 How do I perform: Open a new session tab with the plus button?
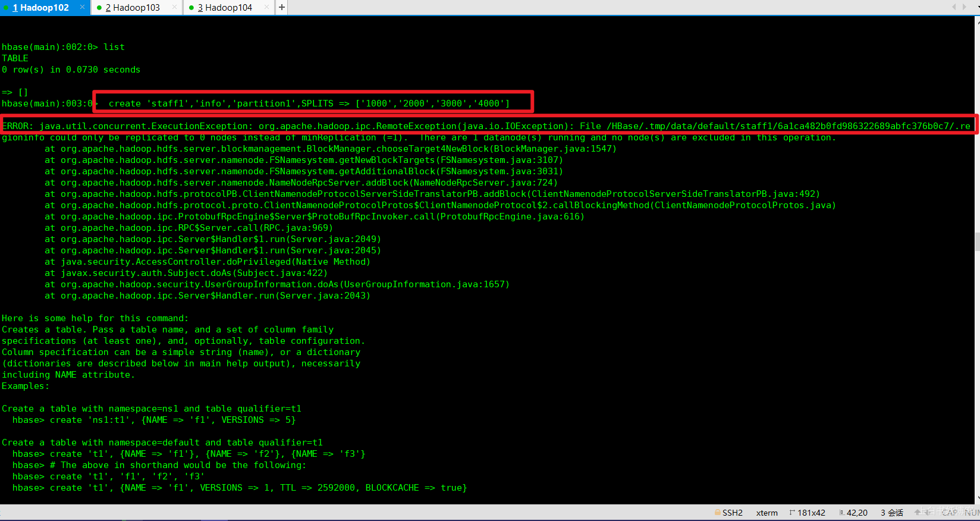[x=281, y=7]
